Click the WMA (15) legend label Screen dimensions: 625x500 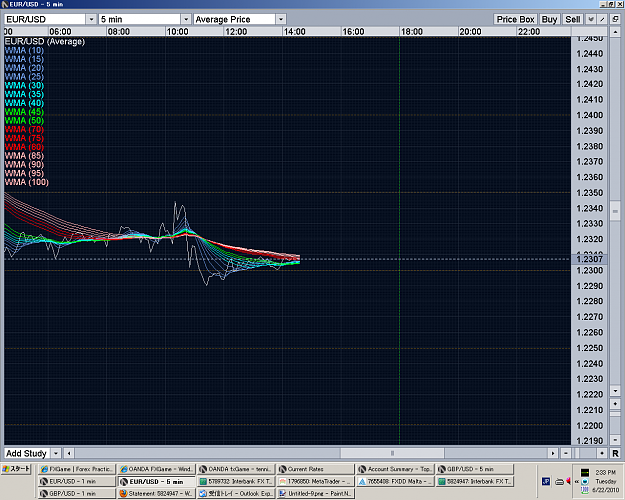(24, 59)
